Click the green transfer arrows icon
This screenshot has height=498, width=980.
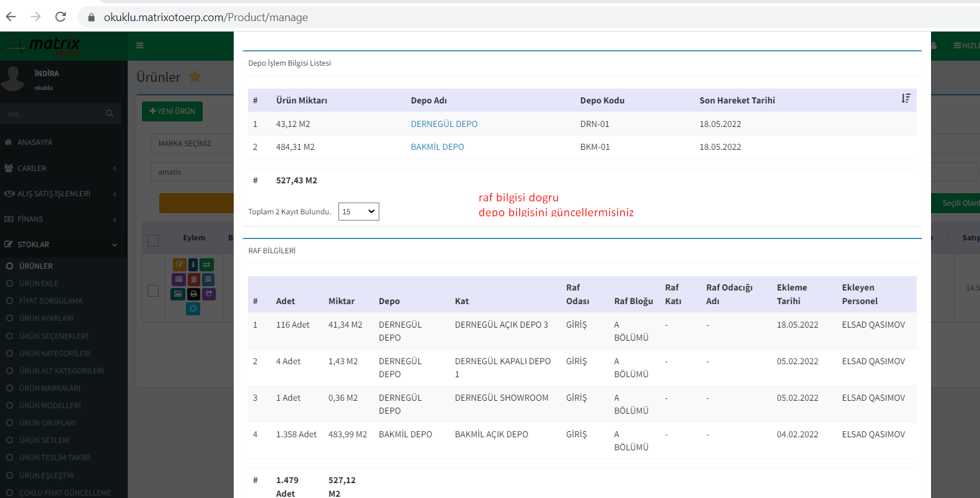(x=207, y=265)
